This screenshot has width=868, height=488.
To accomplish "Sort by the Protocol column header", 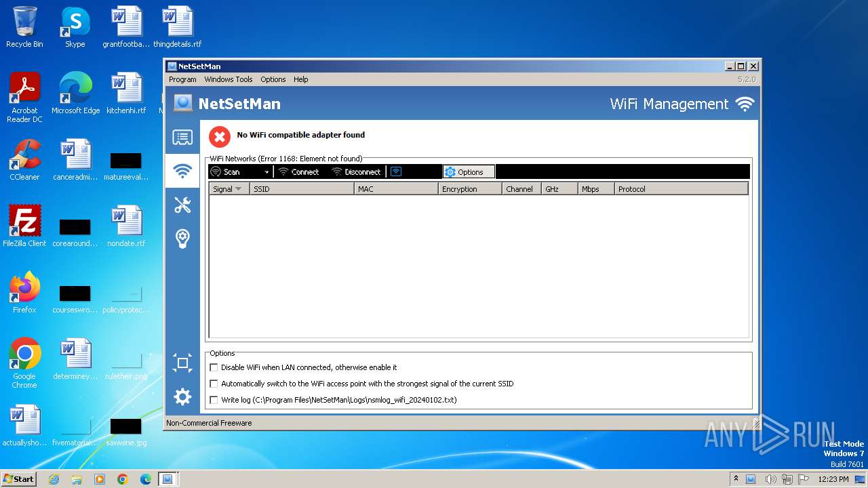I will coord(682,189).
